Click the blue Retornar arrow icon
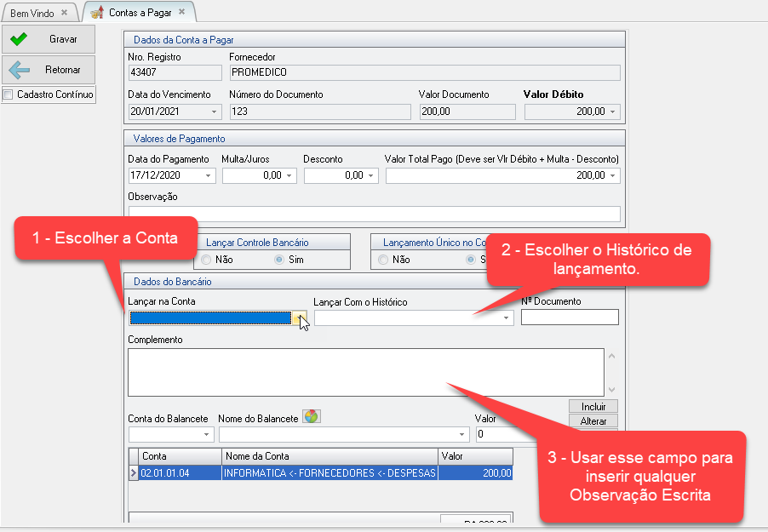 (x=19, y=70)
